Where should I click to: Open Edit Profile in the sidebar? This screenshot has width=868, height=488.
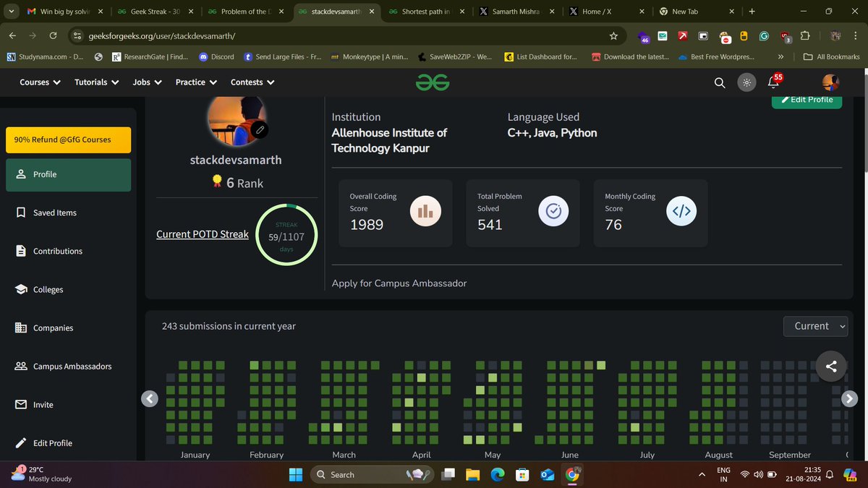68,443
